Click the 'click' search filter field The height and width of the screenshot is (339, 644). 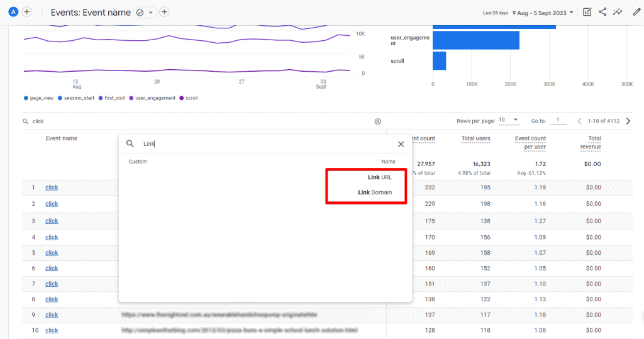click(x=201, y=121)
